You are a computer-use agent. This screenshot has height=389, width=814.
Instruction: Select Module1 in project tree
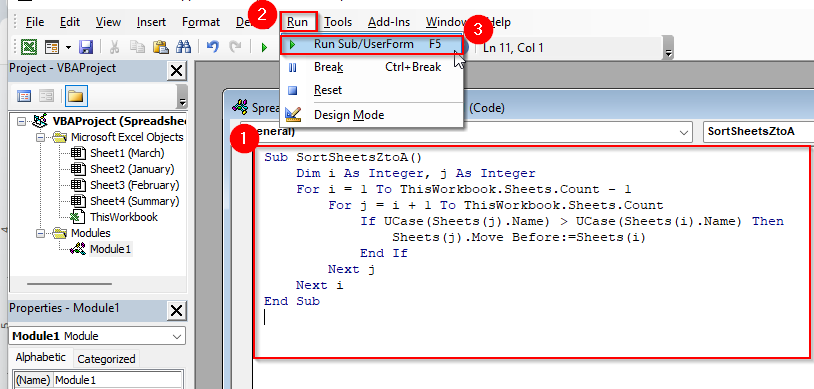[x=111, y=249]
